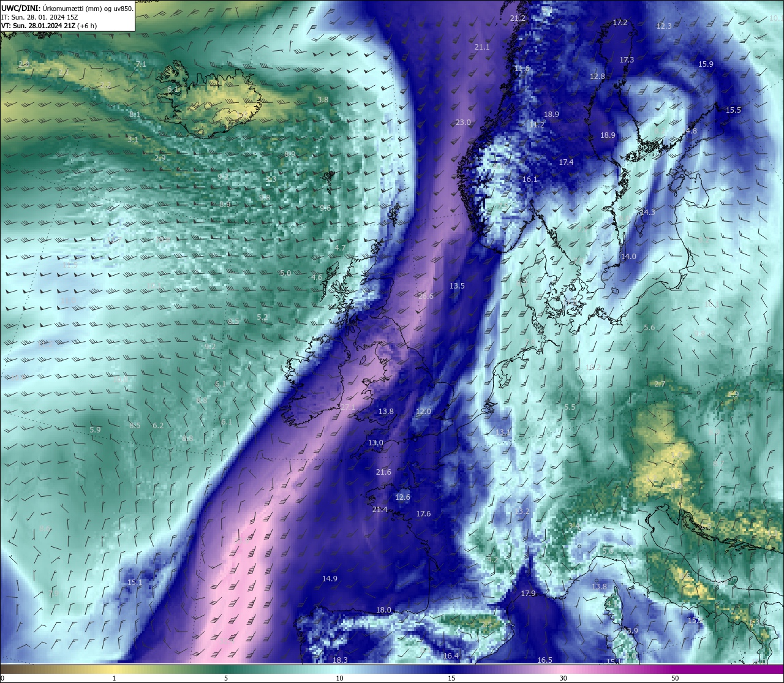The width and height of the screenshot is (784, 683).
Task: Select the IT: Sun. 28. 01. 2024 15Z line
Action: click(x=40, y=17)
